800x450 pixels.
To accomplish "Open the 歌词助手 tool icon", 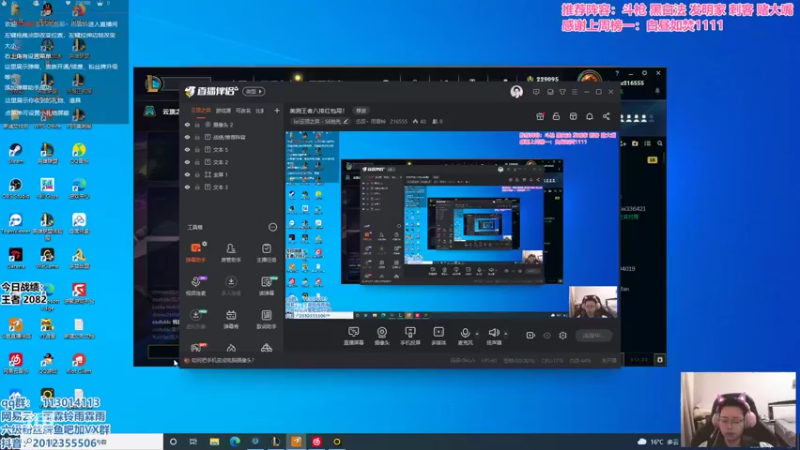I will click(x=266, y=319).
